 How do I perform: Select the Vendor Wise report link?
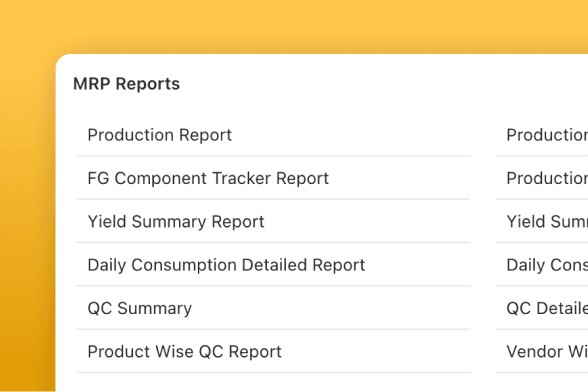[547, 352]
